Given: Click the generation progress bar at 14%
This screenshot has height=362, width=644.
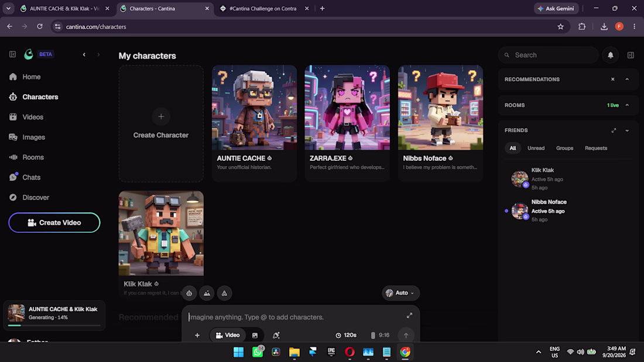Looking at the screenshot, I should coord(54,326).
